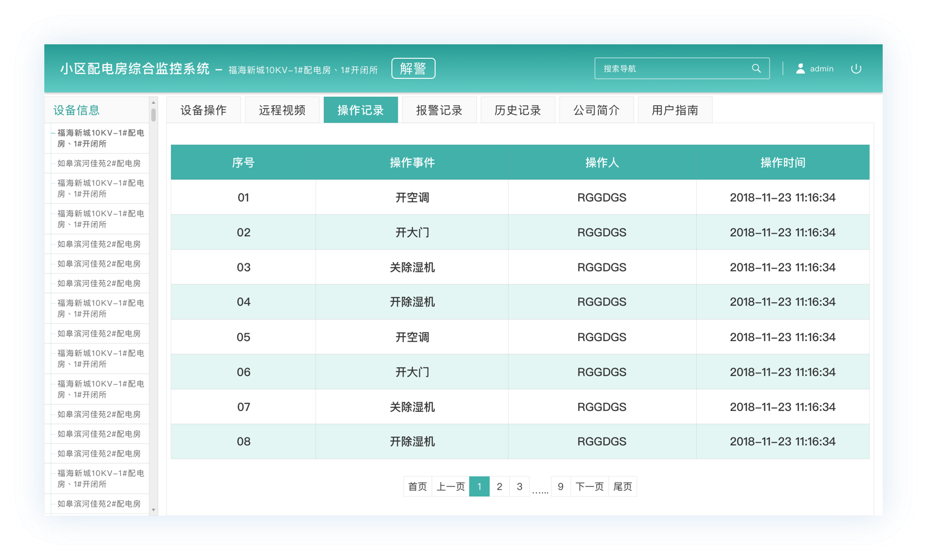Go to the 公司简介 tab
The image size is (927, 560).
pos(597,110)
